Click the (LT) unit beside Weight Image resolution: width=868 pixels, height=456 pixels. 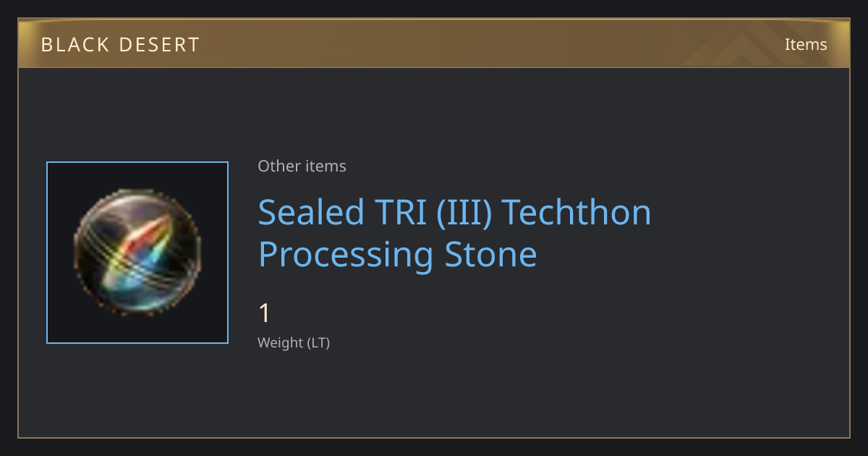(318, 343)
